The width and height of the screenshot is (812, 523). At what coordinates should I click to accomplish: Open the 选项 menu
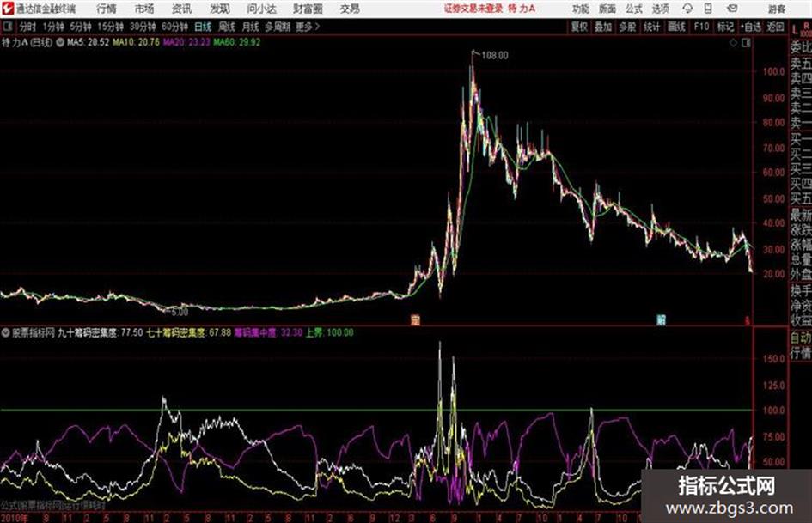point(660,9)
